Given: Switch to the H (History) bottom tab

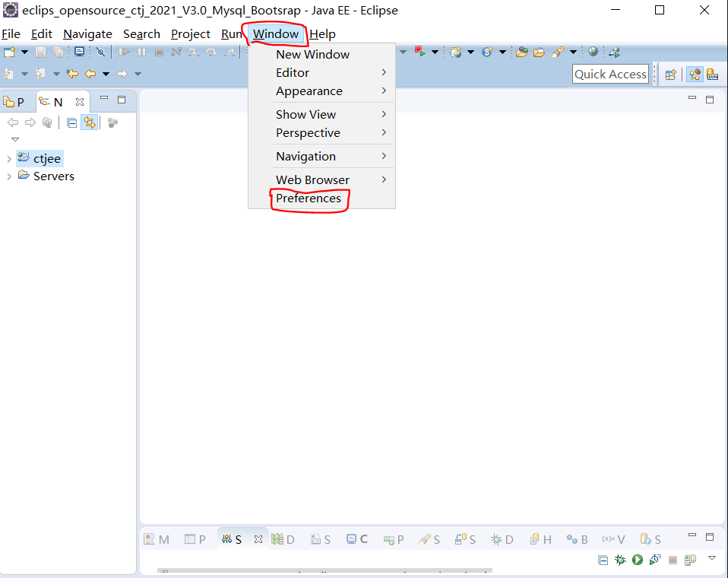Looking at the screenshot, I should point(541,539).
